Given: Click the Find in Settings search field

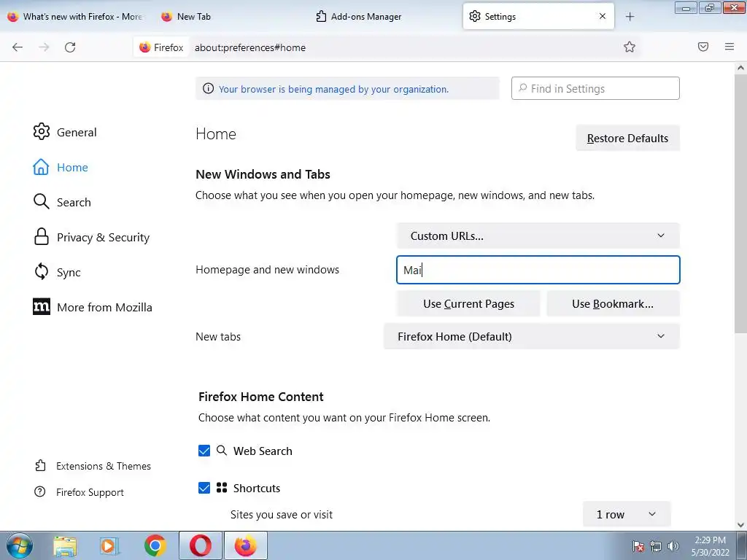Looking at the screenshot, I should pos(595,88).
